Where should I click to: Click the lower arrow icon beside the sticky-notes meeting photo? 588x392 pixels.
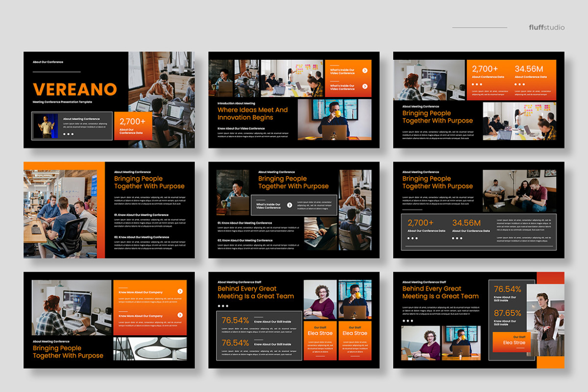click(365, 87)
